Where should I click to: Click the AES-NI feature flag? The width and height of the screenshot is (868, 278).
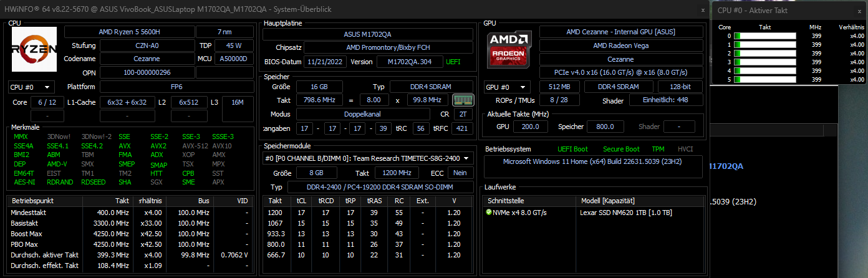coord(23,182)
